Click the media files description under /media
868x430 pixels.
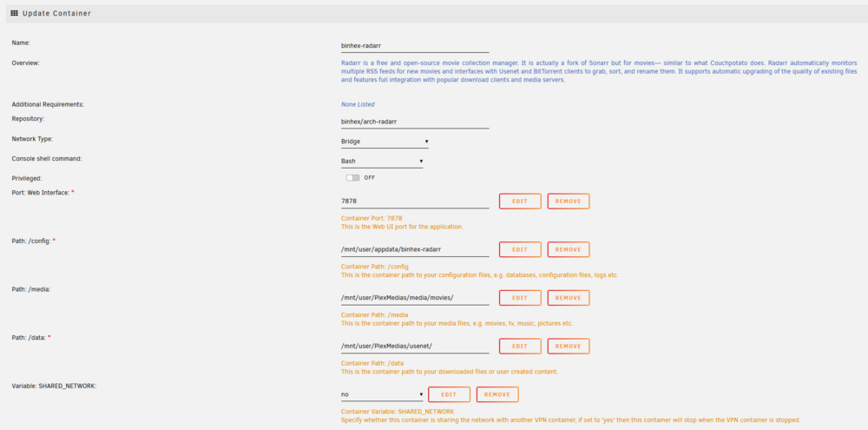(x=457, y=323)
